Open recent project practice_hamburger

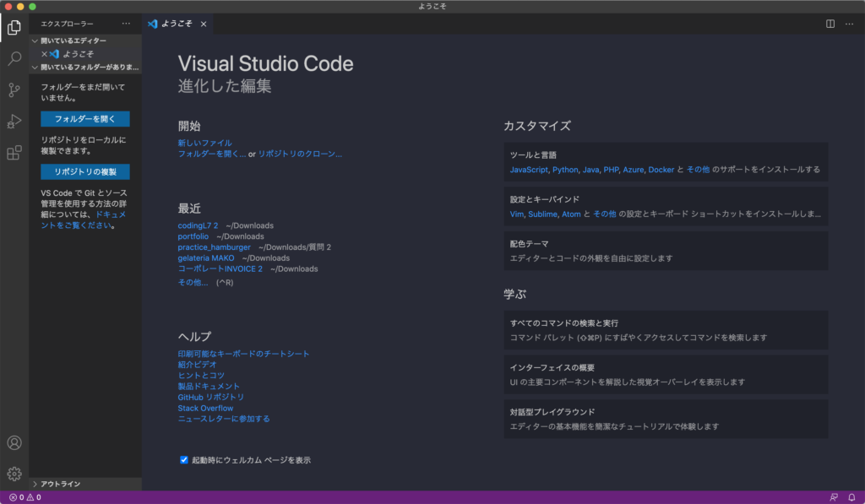[214, 247]
